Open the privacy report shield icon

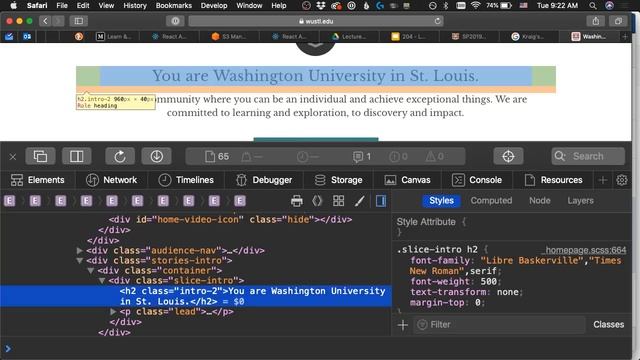pos(175,21)
